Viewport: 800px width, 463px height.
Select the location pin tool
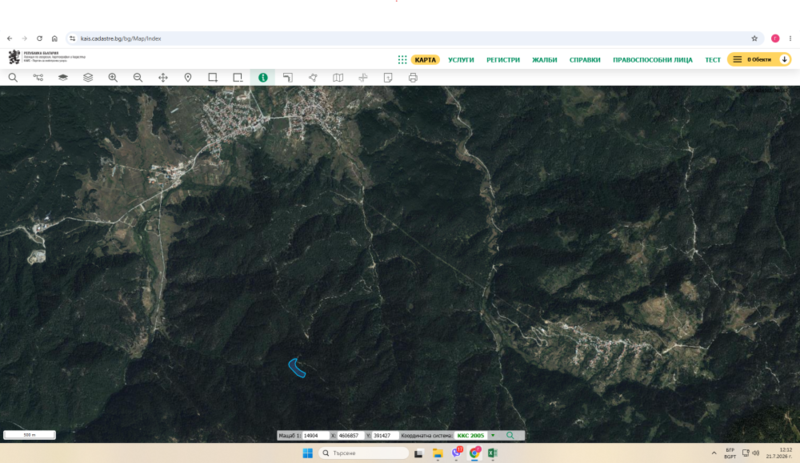[x=188, y=78]
